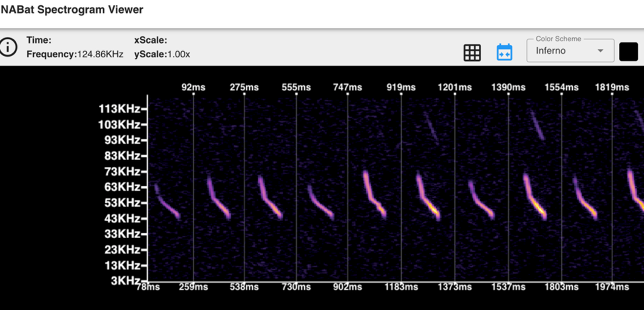
Task: Click the 78ms bottom time label
Action: (148, 287)
